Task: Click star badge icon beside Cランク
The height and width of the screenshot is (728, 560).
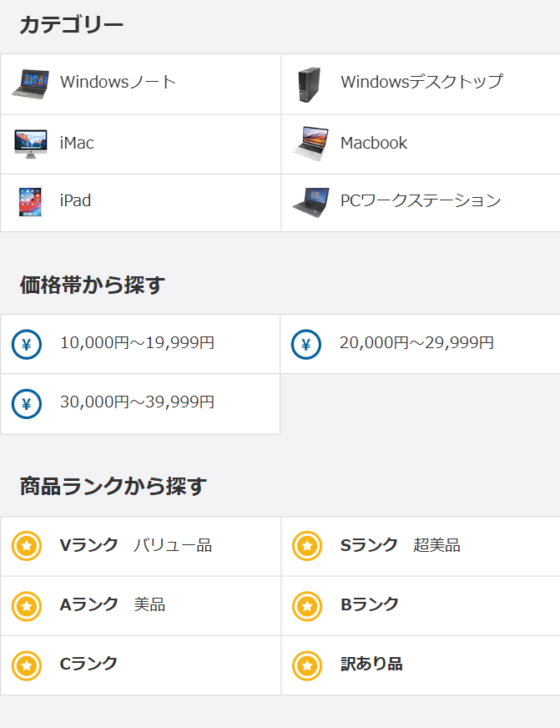Action: pos(27,665)
